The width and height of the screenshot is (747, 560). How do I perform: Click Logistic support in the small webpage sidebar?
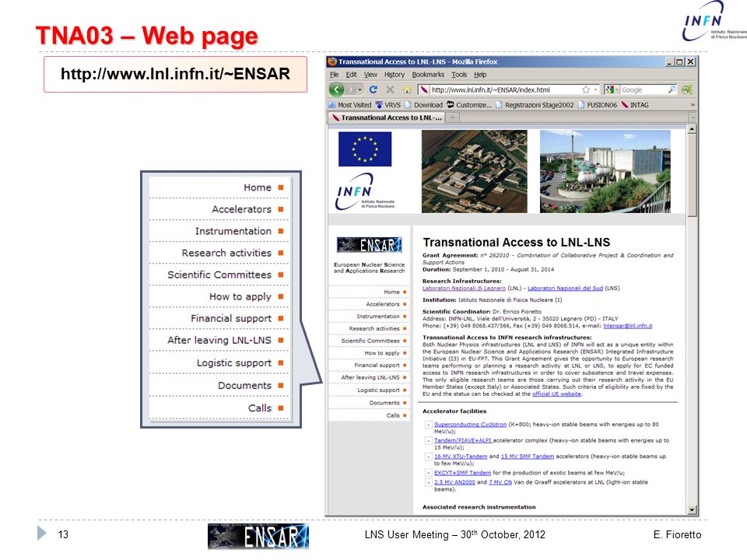[378, 390]
